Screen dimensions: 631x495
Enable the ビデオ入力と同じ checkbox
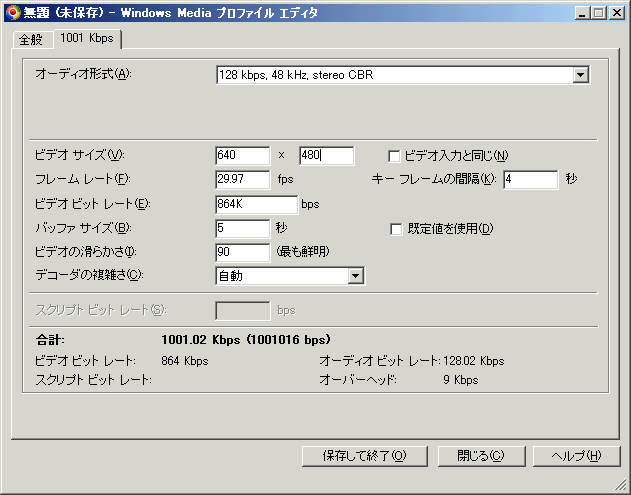click(x=395, y=156)
